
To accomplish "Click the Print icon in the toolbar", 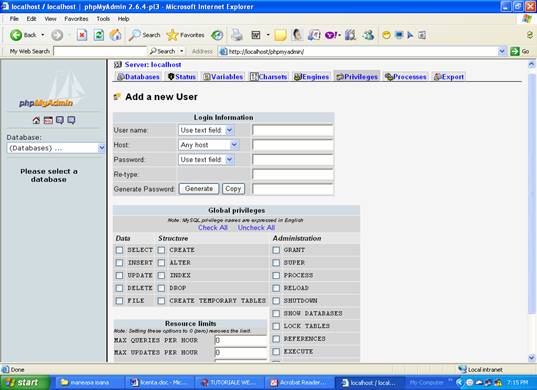I will point(237,35).
